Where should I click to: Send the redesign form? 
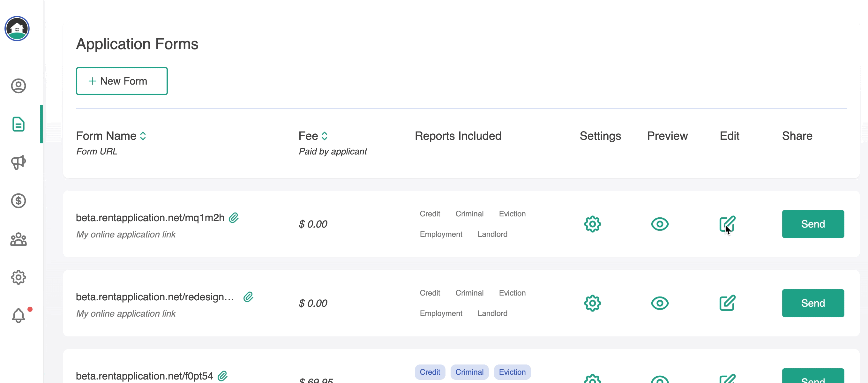click(x=813, y=304)
